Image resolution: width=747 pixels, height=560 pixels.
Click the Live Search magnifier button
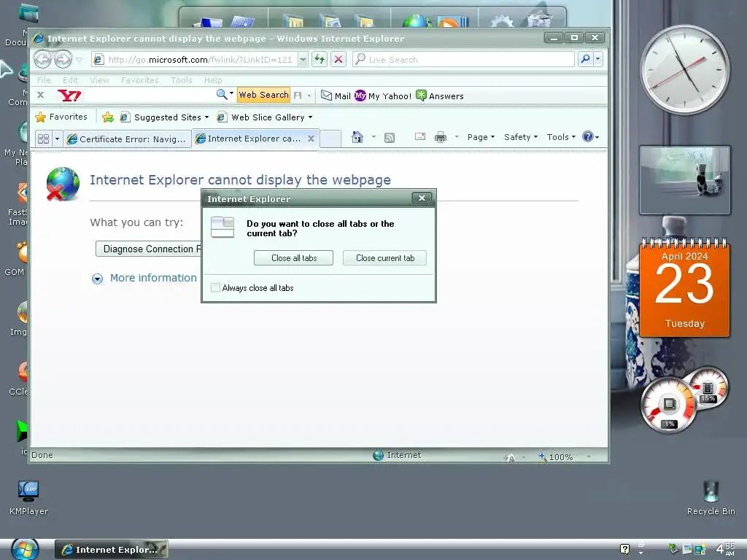[585, 59]
